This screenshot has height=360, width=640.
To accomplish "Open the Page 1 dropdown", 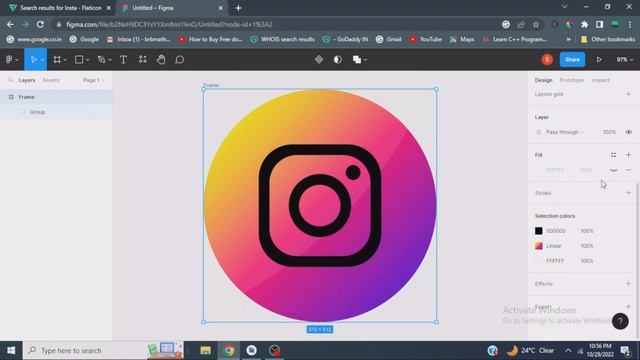I will click(93, 80).
